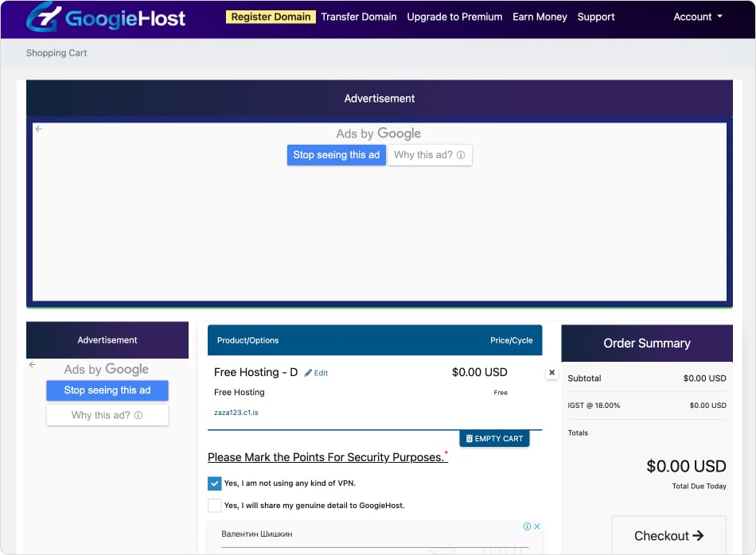Check the share genuine detail checkbox
This screenshot has height=555, width=756.
click(x=215, y=506)
